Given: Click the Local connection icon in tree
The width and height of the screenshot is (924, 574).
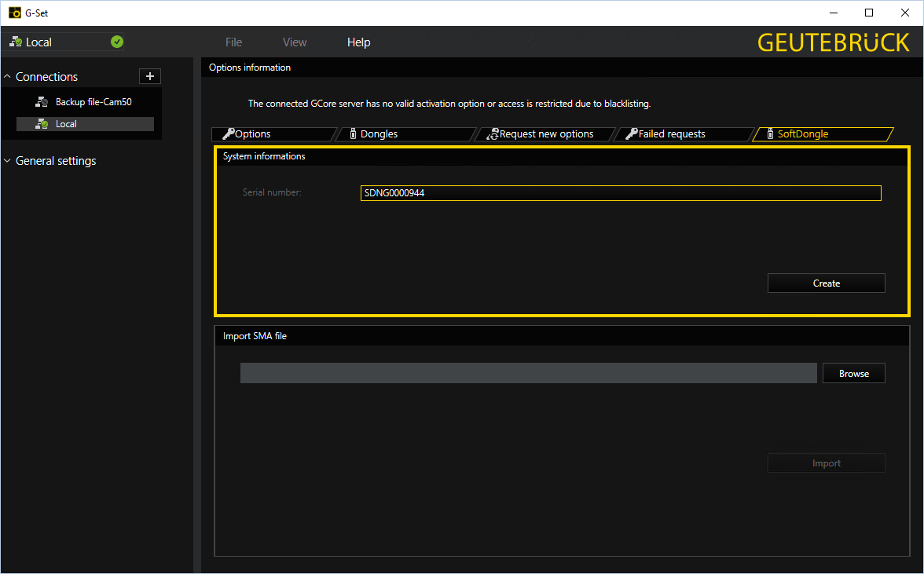Looking at the screenshot, I should click(x=42, y=124).
